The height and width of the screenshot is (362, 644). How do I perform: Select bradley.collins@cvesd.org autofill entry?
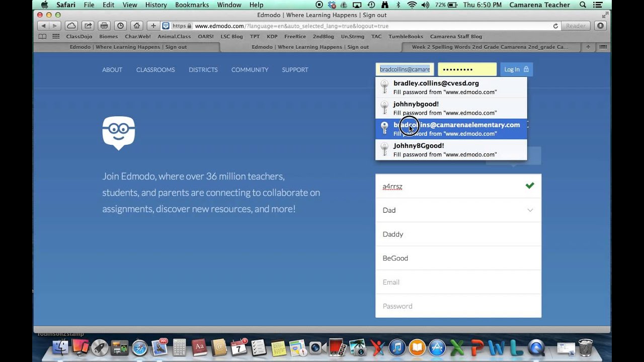[451, 87]
